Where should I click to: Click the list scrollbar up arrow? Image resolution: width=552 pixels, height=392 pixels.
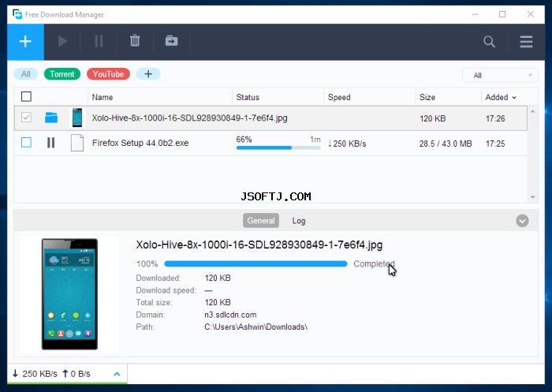[x=532, y=111]
